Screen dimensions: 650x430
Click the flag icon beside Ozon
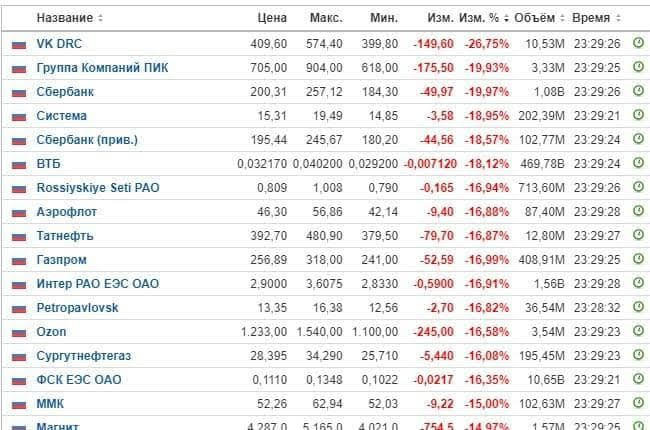[x=19, y=332]
